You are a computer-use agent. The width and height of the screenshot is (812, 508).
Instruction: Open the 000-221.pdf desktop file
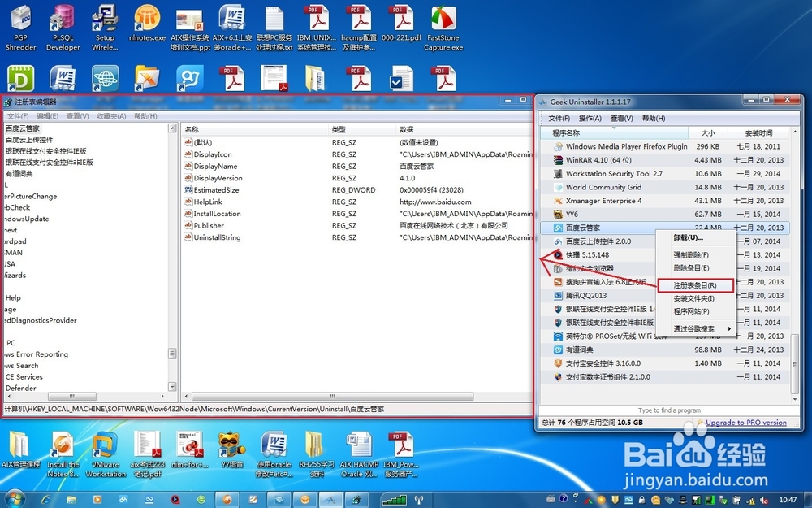click(401, 24)
